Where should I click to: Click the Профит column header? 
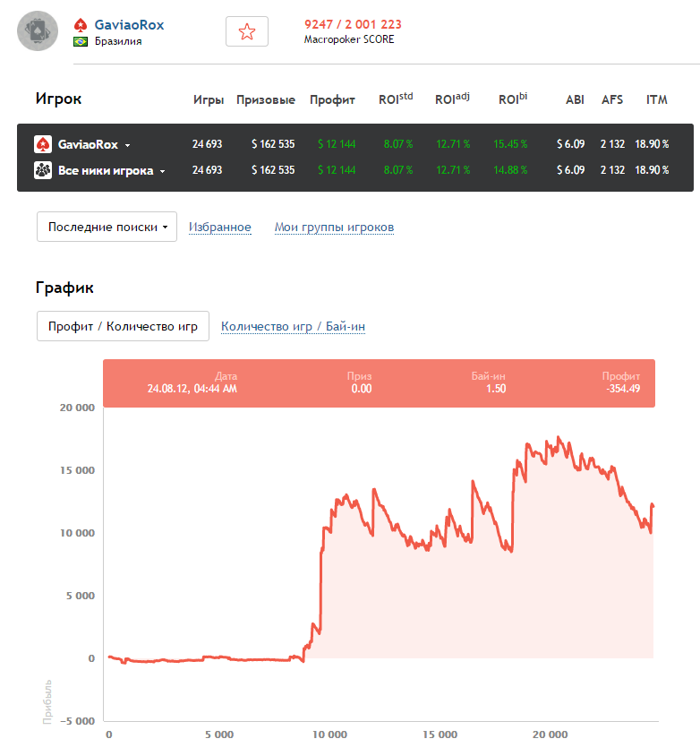click(x=332, y=100)
